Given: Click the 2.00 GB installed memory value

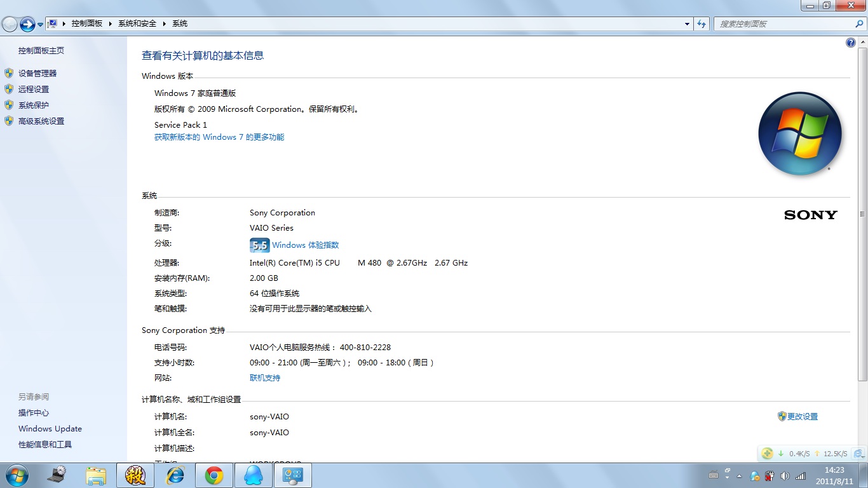Looking at the screenshot, I should coord(264,278).
